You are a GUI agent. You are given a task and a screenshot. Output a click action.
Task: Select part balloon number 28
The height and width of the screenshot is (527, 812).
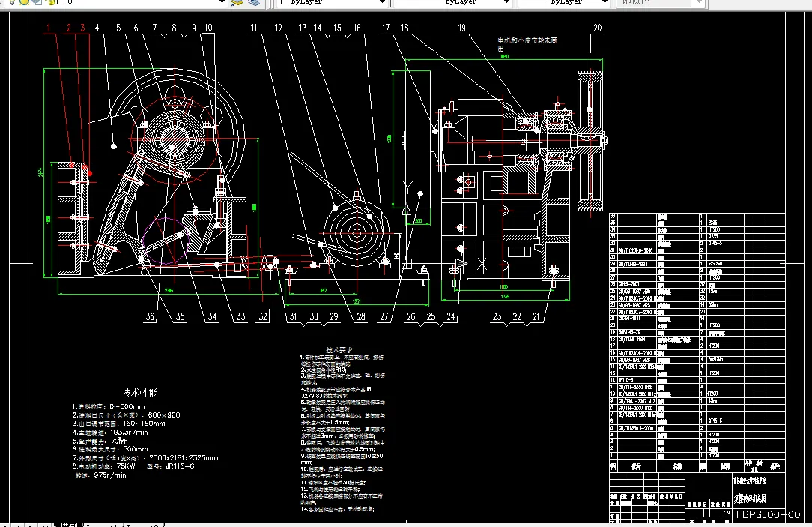361,316
